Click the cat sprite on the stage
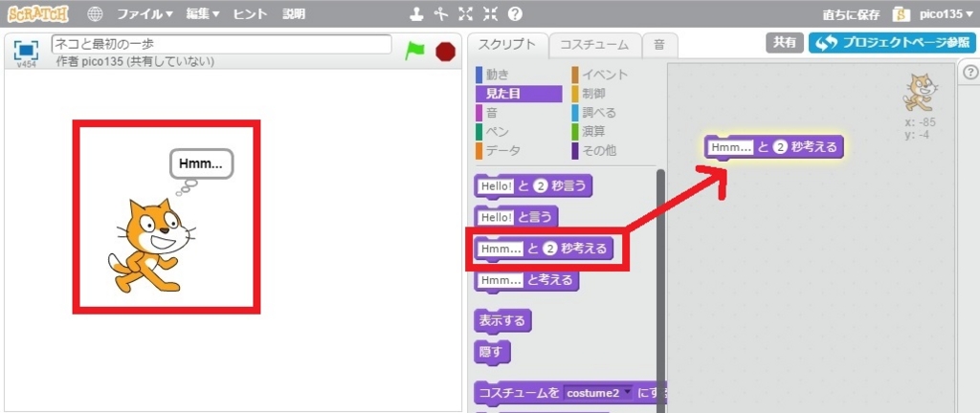The image size is (980, 413). [150, 245]
